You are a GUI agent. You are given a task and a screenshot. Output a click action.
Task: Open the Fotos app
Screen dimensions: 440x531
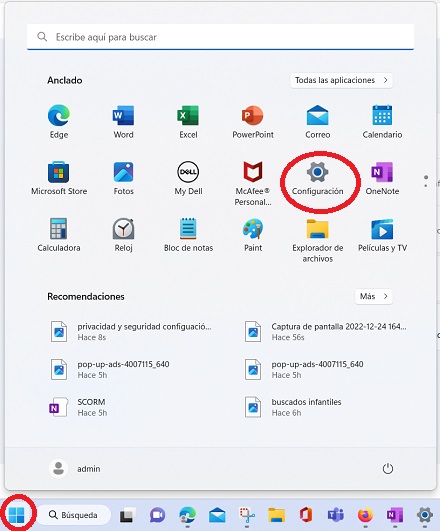[123, 178]
